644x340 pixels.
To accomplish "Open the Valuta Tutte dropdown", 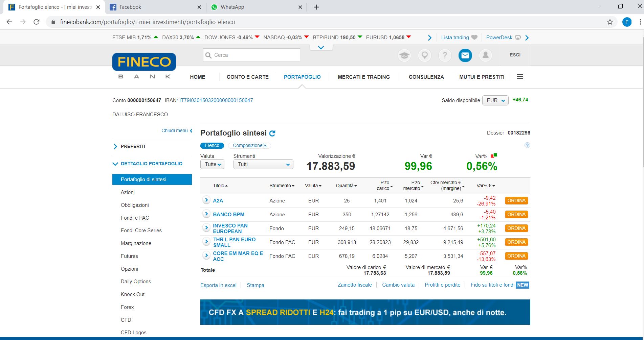I will 212,164.
